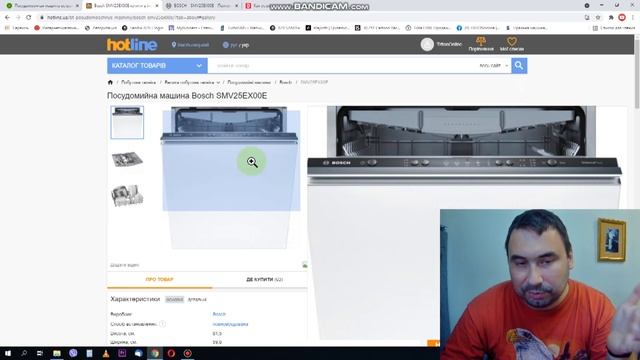This screenshot has width=640, height=360.
Task: Click the Побутова техніка breadcrumb link
Action: click(x=138, y=82)
